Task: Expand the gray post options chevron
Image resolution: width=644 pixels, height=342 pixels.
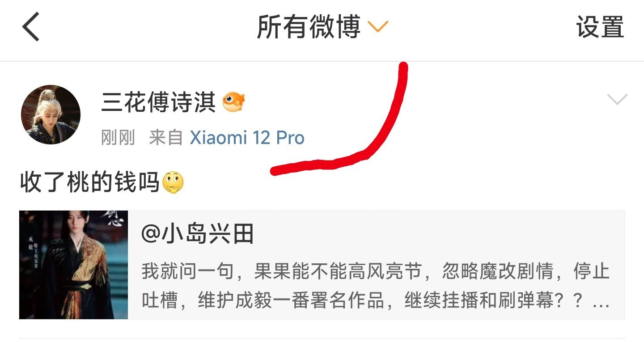Action: coord(617,100)
